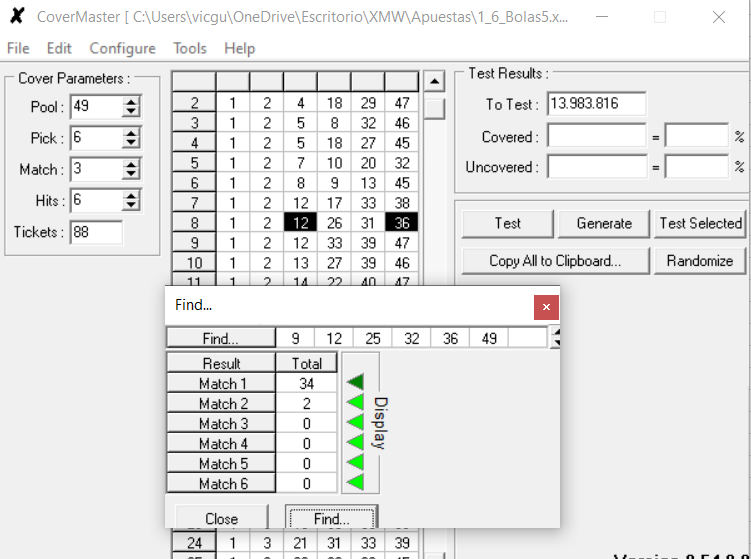Open the Help menu
The height and width of the screenshot is (559, 751).
(239, 48)
